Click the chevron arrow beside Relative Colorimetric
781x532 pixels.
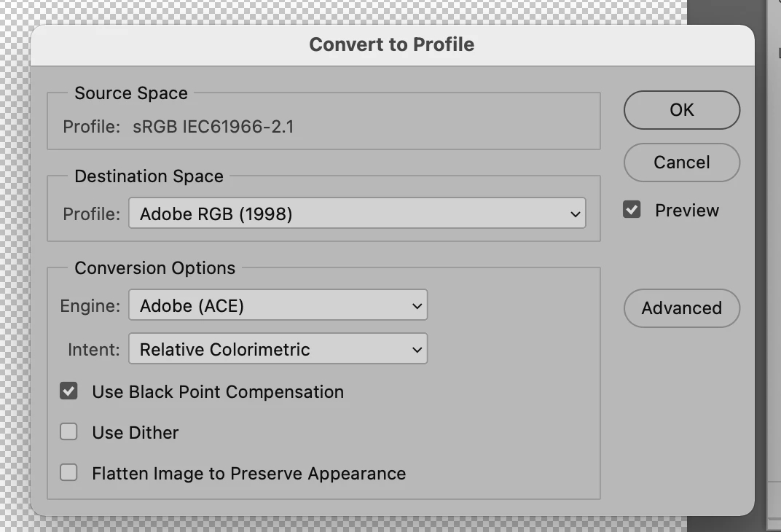point(417,350)
